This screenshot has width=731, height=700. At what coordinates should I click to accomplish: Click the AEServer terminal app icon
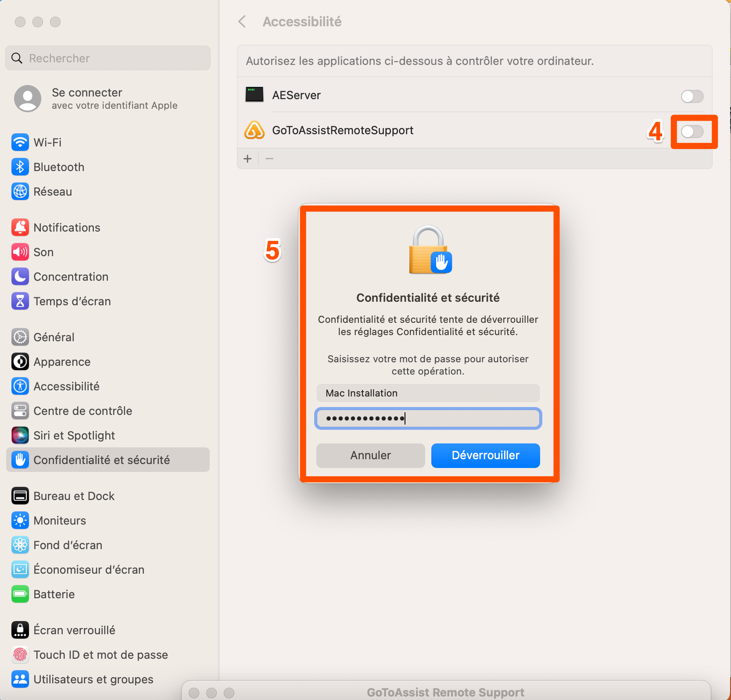[x=254, y=94]
